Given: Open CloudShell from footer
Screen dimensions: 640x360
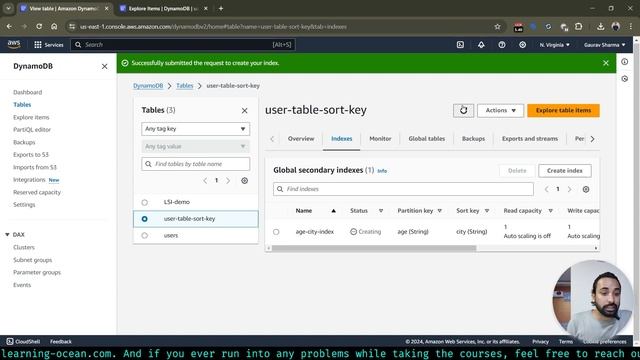Looking at the screenshot, I should click(23, 341).
